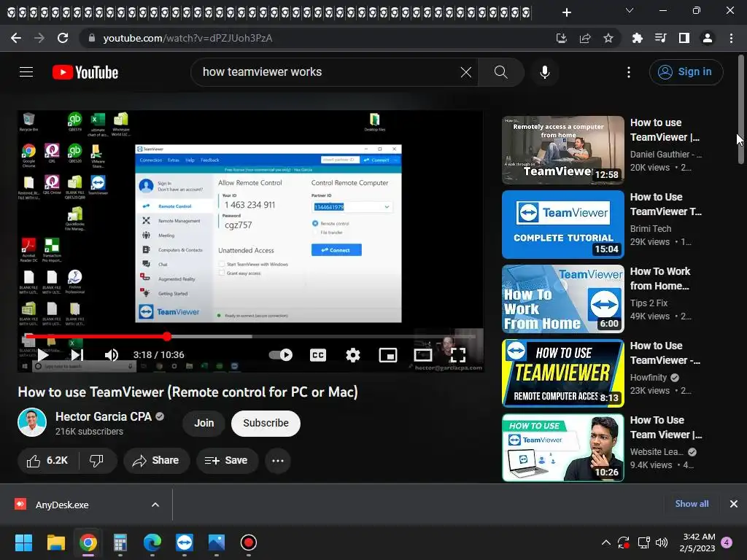
Task: Toggle autoplay switch in player
Action: tap(281, 355)
